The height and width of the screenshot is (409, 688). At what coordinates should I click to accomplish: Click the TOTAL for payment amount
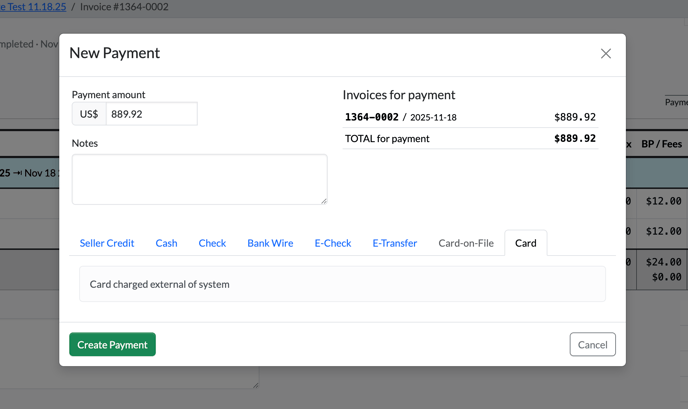pos(574,139)
